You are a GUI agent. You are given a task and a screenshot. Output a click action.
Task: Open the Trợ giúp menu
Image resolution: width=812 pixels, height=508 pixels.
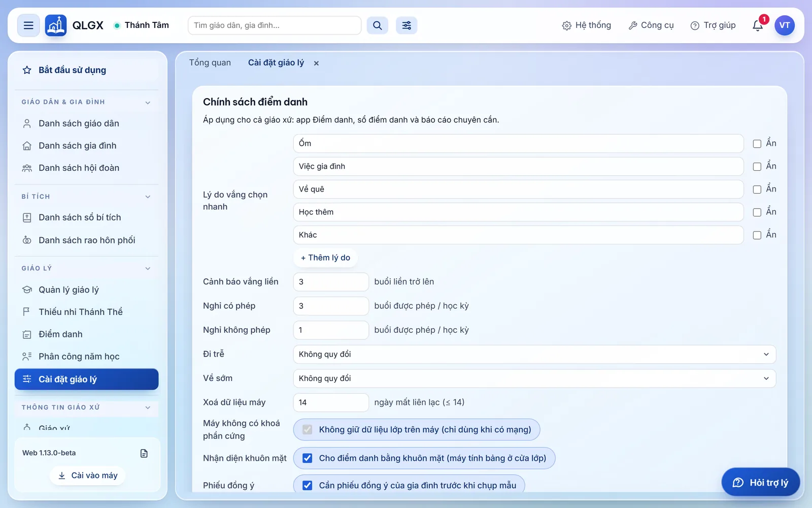tap(713, 25)
